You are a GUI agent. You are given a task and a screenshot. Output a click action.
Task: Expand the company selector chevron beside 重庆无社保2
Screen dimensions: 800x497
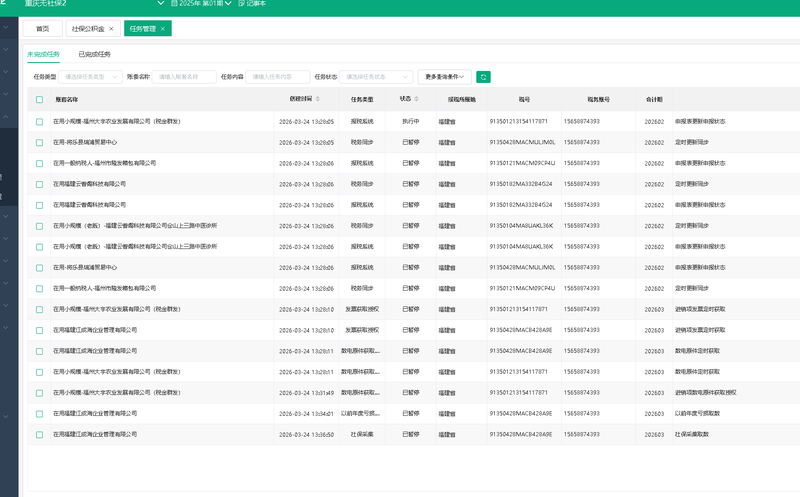click(161, 3)
